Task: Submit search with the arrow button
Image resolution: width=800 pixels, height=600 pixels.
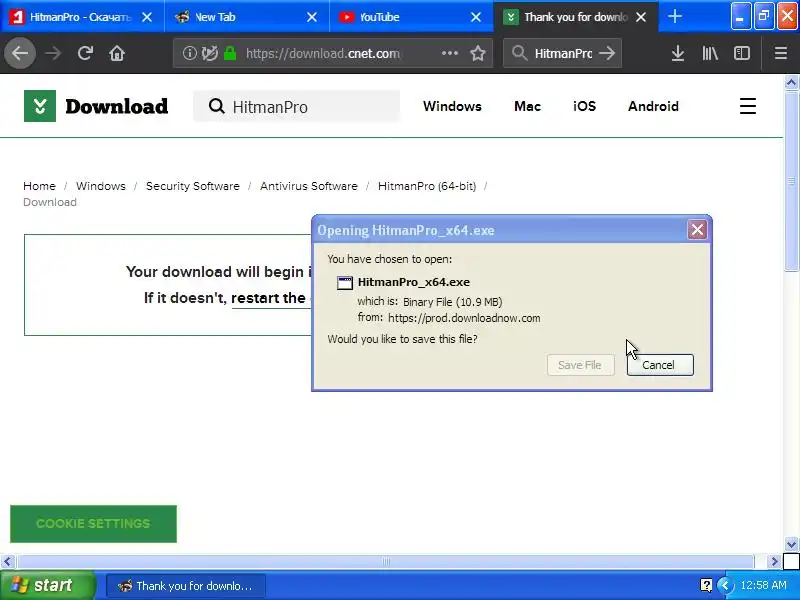Action: click(607, 53)
